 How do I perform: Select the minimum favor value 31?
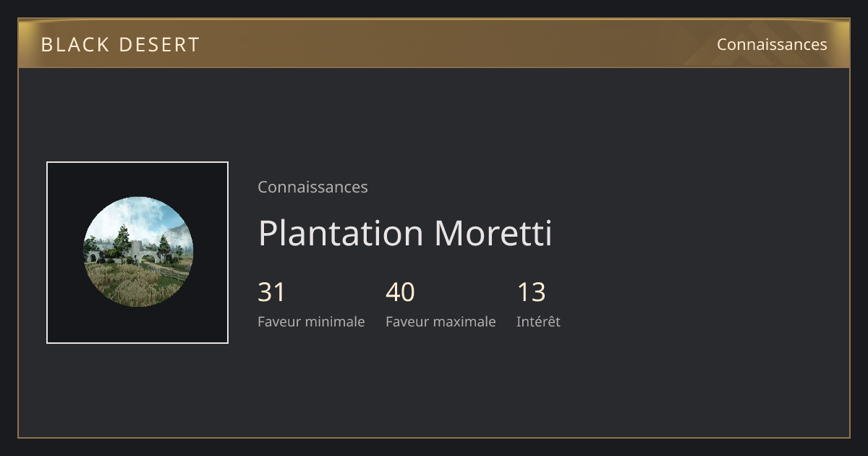[x=271, y=292]
